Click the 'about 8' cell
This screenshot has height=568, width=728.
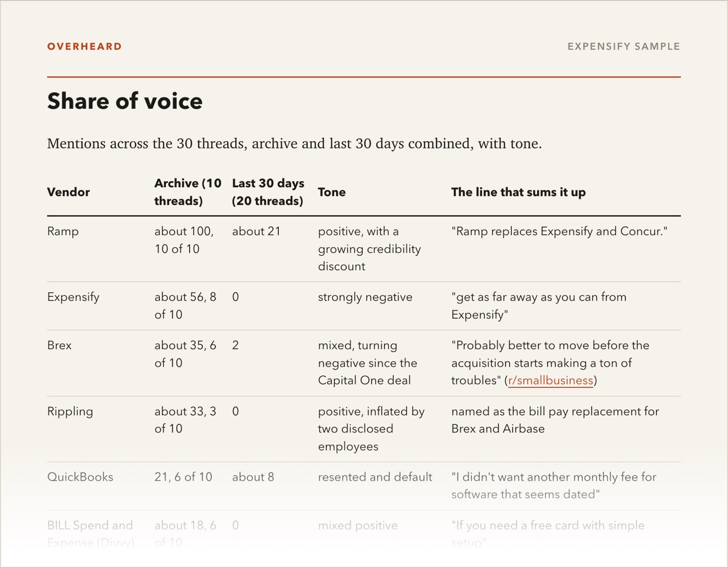pyautogui.click(x=253, y=477)
